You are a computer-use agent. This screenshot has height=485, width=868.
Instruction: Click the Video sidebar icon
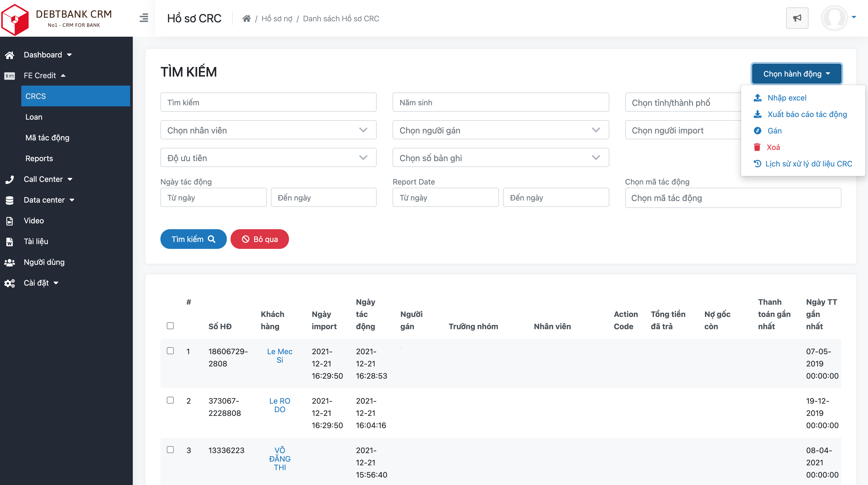[x=10, y=221]
